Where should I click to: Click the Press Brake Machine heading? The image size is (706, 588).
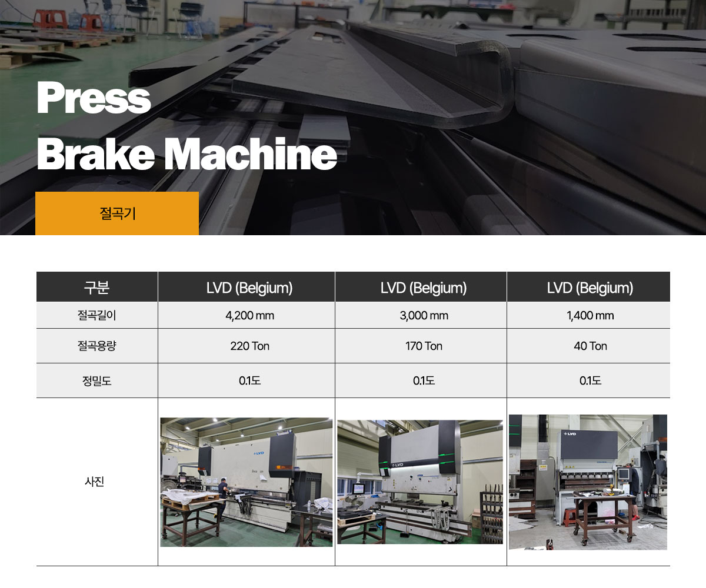pyautogui.click(x=187, y=127)
